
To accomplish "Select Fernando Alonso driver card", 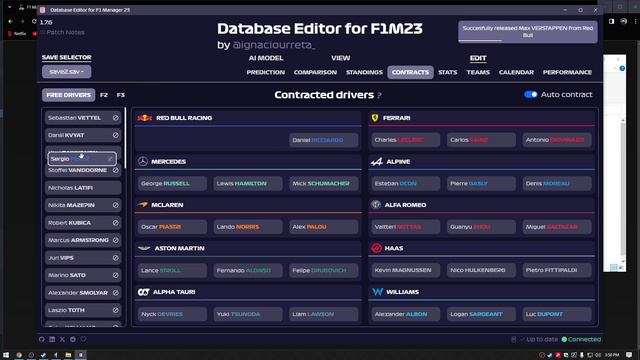I will 248,270.
